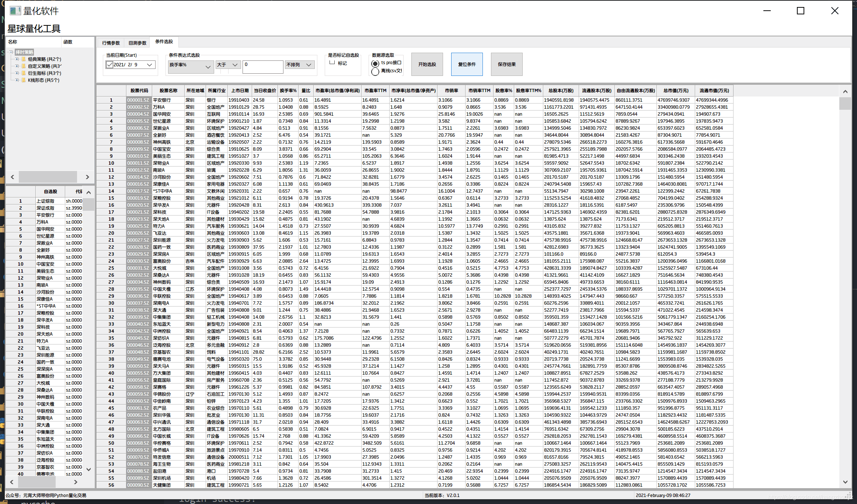The image size is (857, 504).
Task: Click the main table vertical scrollbar thumb
Action: click(x=845, y=104)
